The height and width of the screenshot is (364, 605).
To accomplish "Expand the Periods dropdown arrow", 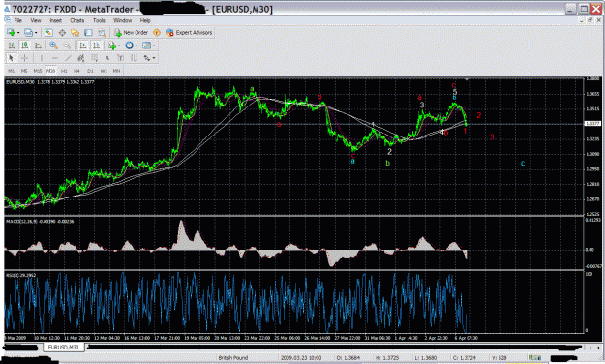I will (x=136, y=45).
